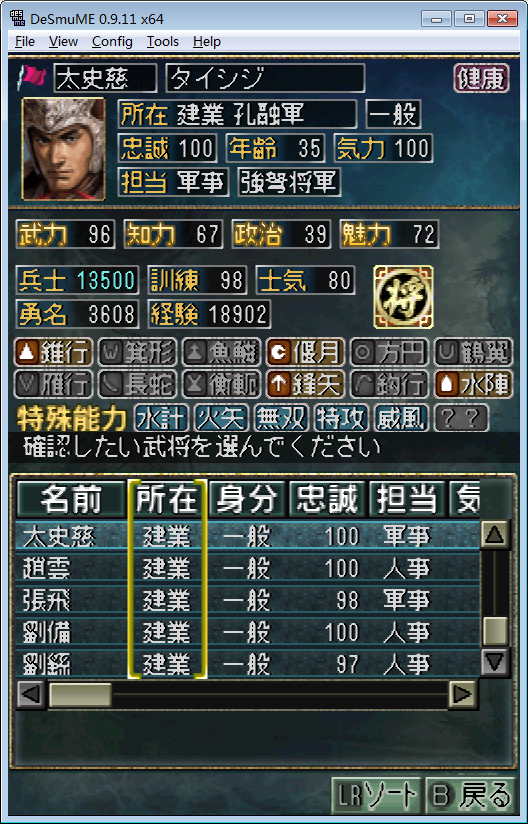Open the Tools menu

(x=162, y=42)
